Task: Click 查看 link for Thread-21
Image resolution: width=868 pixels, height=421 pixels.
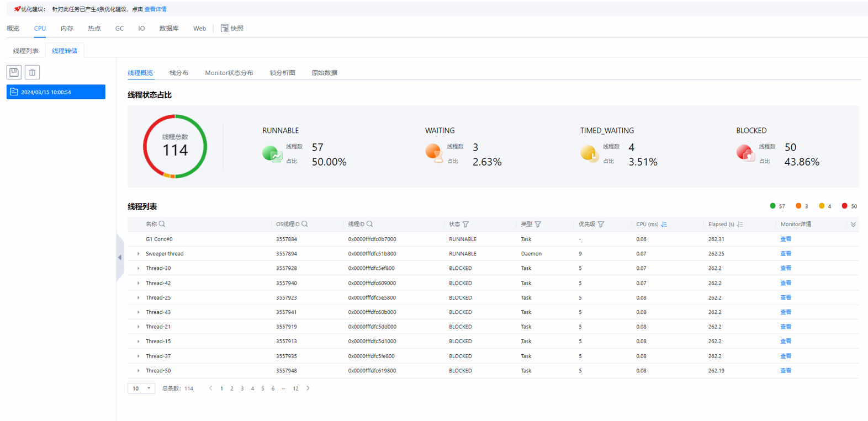Action: pos(786,327)
